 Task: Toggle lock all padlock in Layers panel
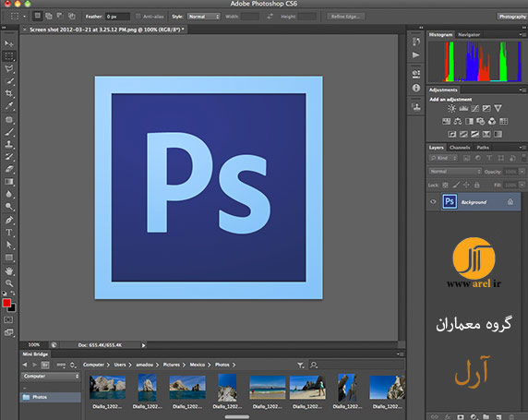click(477, 185)
